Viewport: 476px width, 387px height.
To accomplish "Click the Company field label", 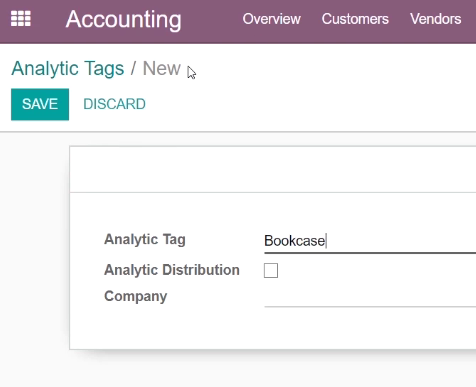I will coord(136,296).
